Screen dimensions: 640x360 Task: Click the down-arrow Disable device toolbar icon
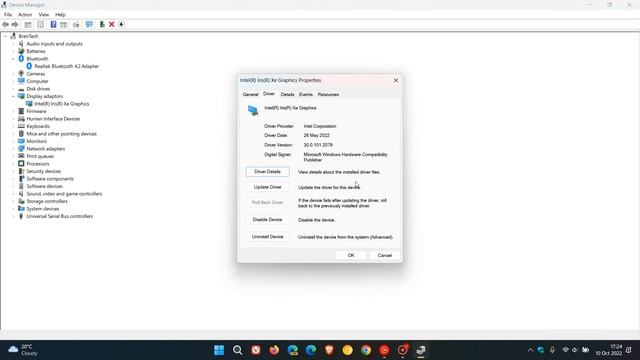point(121,24)
